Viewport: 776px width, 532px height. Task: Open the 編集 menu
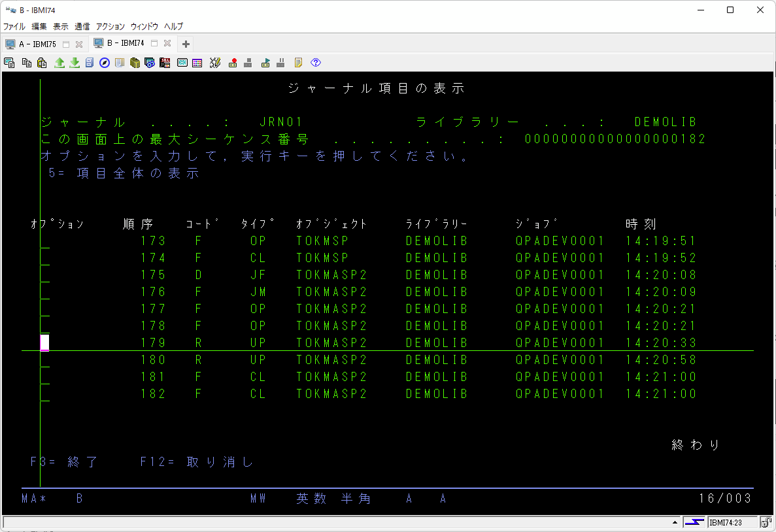click(x=39, y=26)
